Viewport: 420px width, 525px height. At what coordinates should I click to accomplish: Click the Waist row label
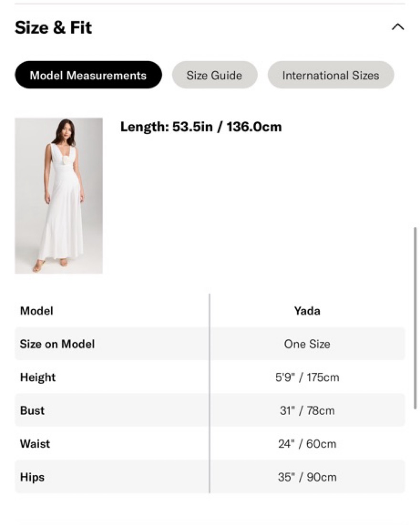click(x=35, y=444)
